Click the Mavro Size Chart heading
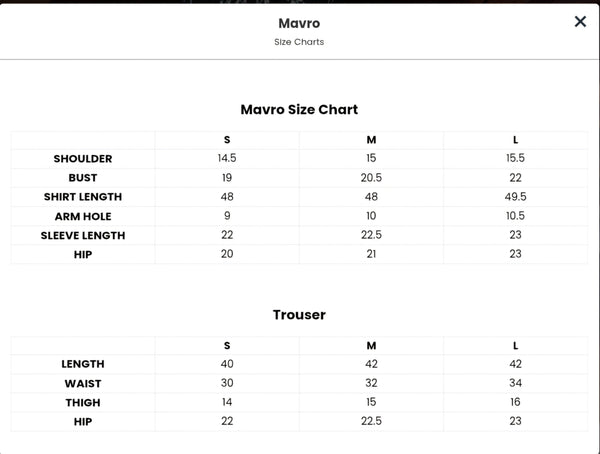This screenshot has height=454, width=600. coord(299,109)
